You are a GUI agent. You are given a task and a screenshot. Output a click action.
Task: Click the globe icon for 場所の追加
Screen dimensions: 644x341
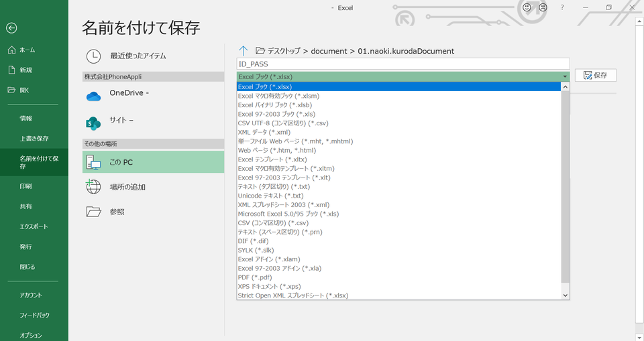(93, 187)
